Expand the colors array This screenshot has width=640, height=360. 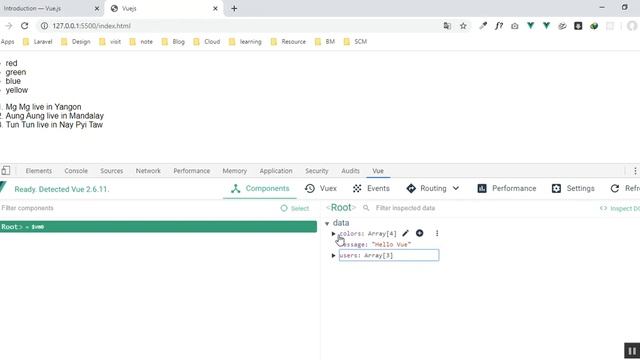[333, 234]
